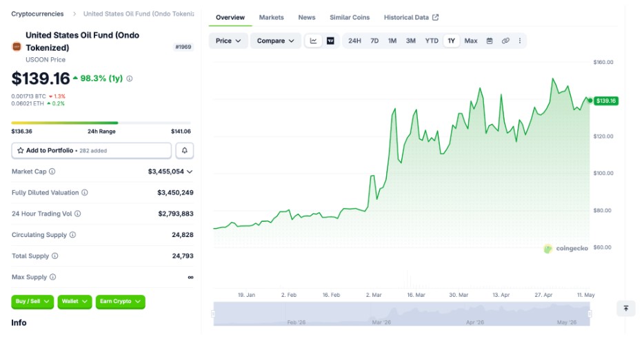This screenshot has width=644, height=341.
Task: Switch to TradingView chart icon
Action: click(x=330, y=41)
